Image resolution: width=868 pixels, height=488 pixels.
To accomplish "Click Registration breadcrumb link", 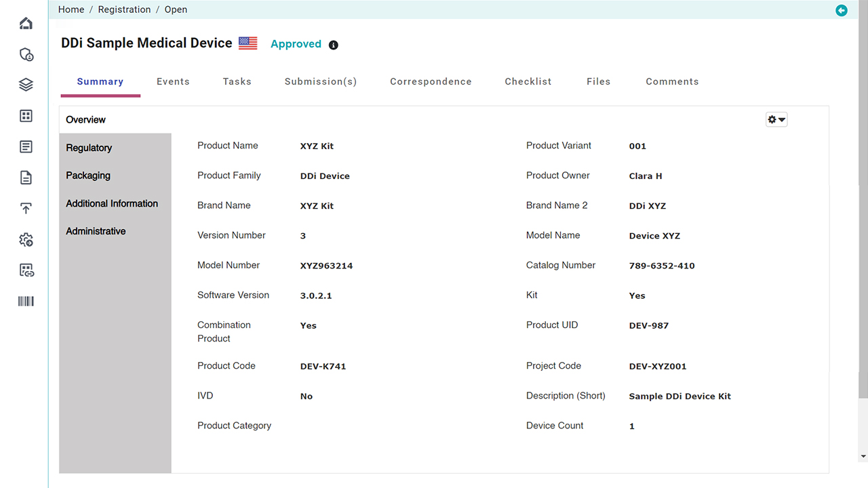I will (x=124, y=9).
